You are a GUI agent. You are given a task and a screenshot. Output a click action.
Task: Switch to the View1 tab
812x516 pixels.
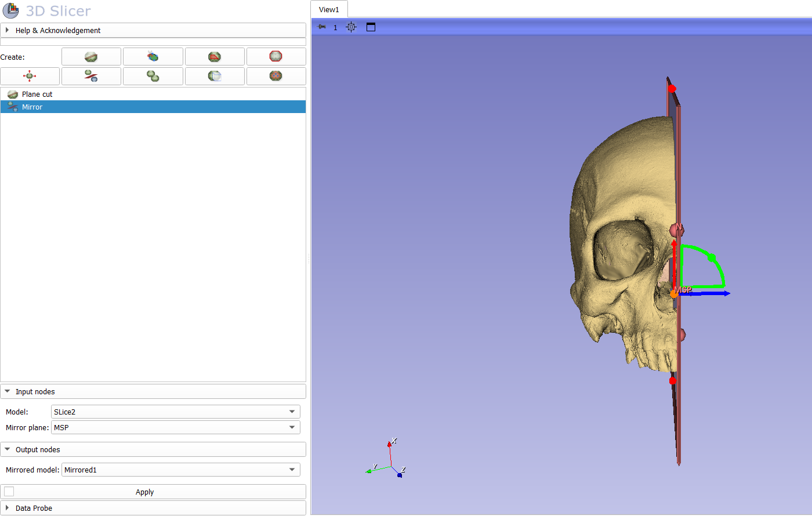tap(329, 9)
